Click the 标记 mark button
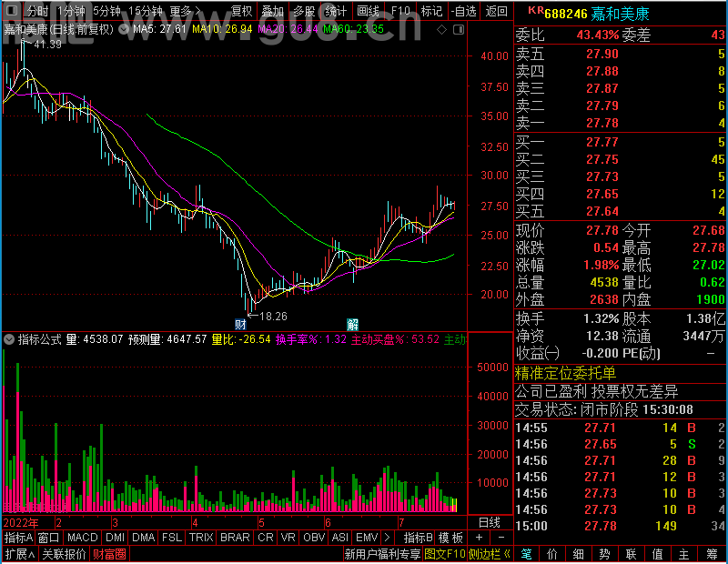 tap(431, 11)
